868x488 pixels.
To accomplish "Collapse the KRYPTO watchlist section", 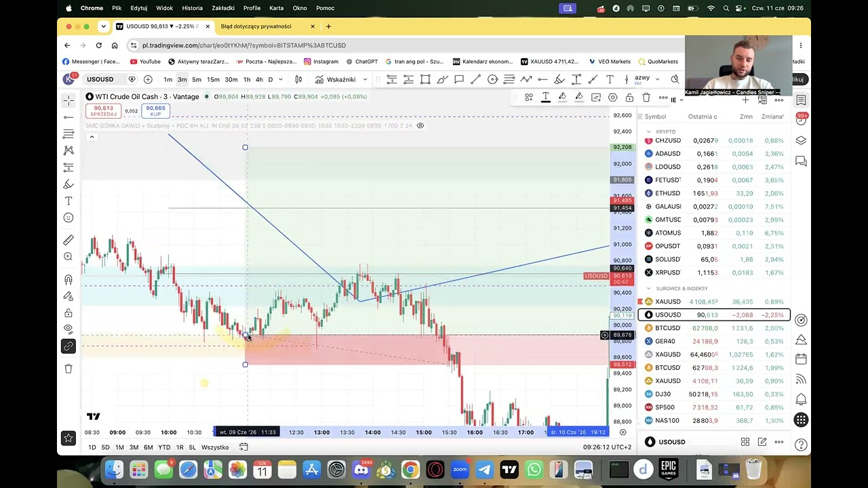I will (649, 131).
